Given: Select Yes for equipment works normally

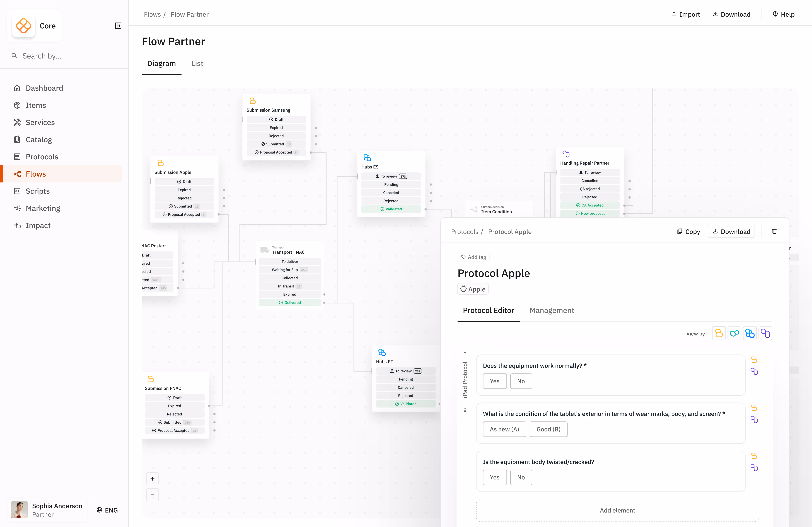Looking at the screenshot, I should point(494,381).
